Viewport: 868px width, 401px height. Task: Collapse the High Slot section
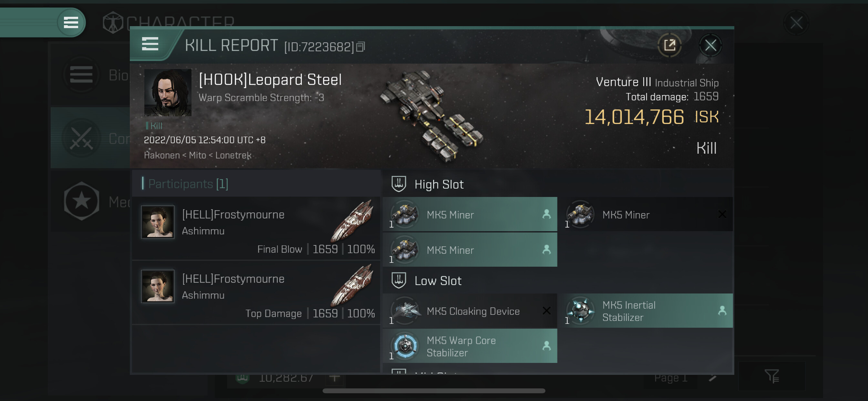pos(439,184)
